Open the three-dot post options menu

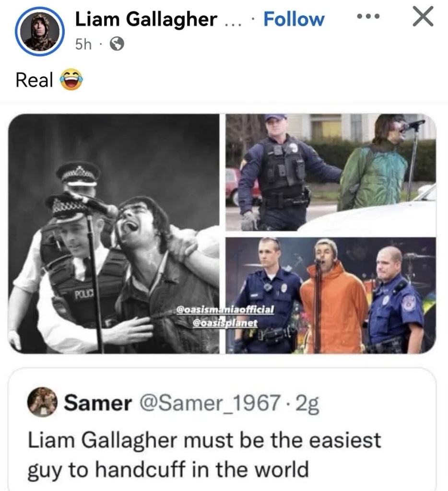click(368, 16)
